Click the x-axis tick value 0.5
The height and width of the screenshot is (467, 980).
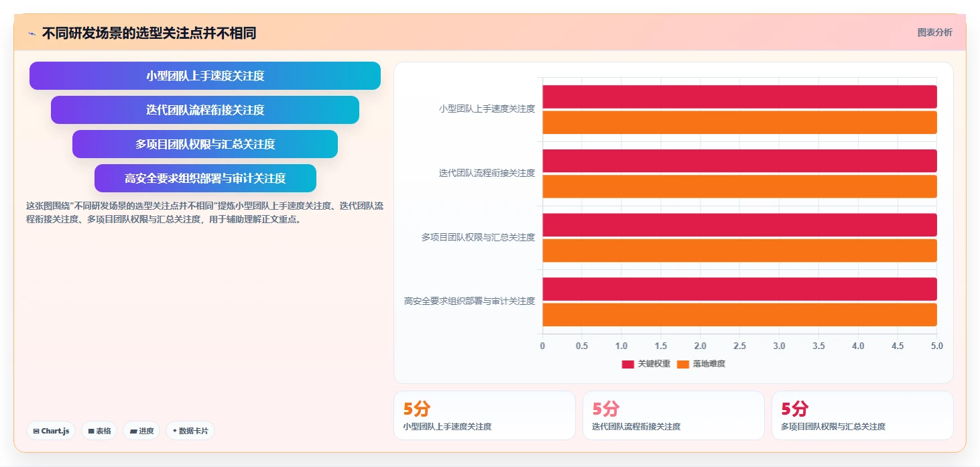click(x=582, y=346)
